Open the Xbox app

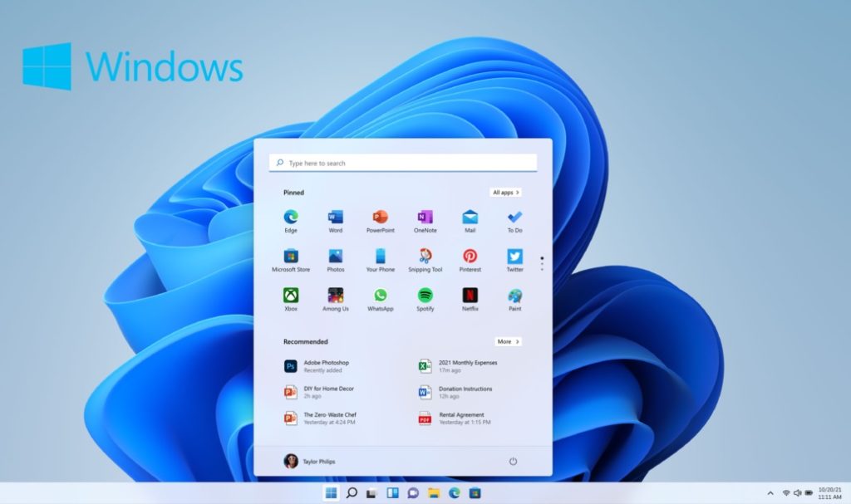tap(291, 300)
